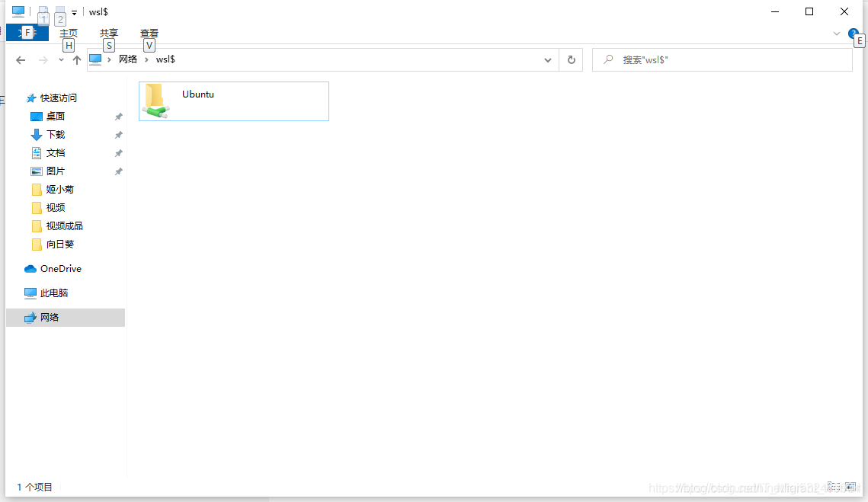The width and height of the screenshot is (868, 502).
Task: Open the 文件 ribbon tab
Action: (x=27, y=33)
